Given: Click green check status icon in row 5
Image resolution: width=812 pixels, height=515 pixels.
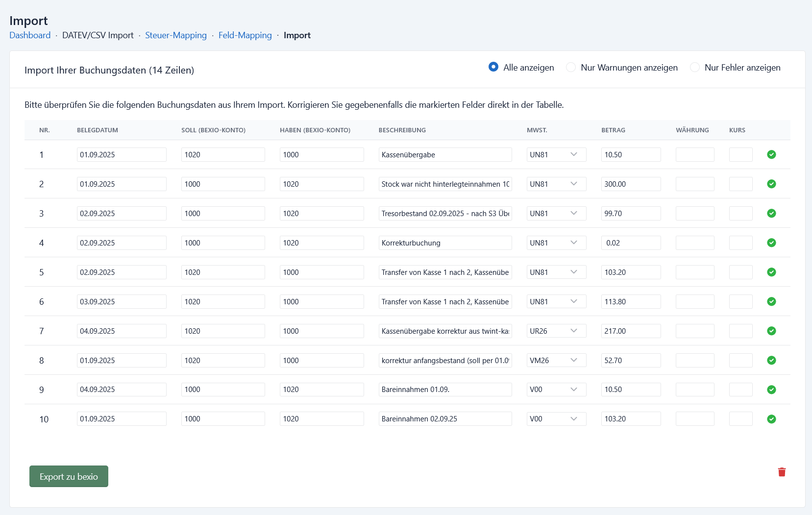Looking at the screenshot, I should point(771,272).
